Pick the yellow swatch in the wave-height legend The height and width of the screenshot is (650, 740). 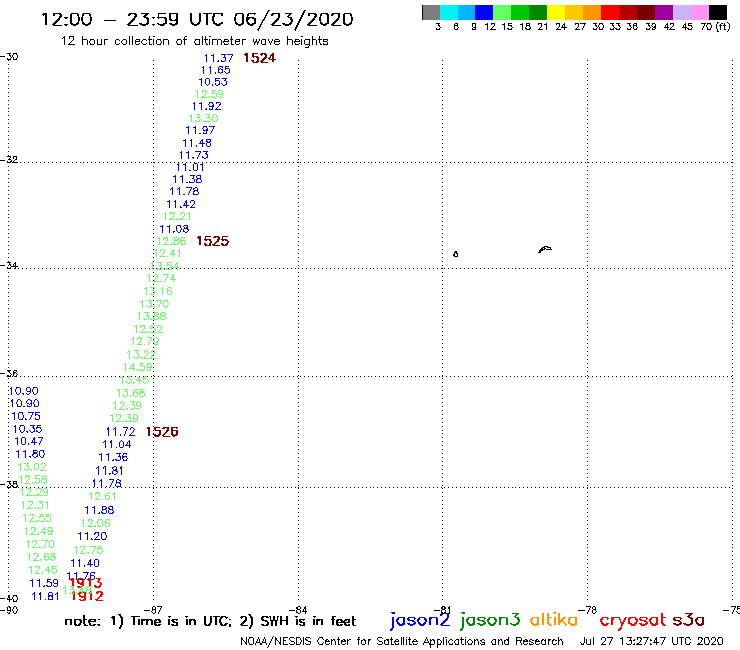pos(556,12)
